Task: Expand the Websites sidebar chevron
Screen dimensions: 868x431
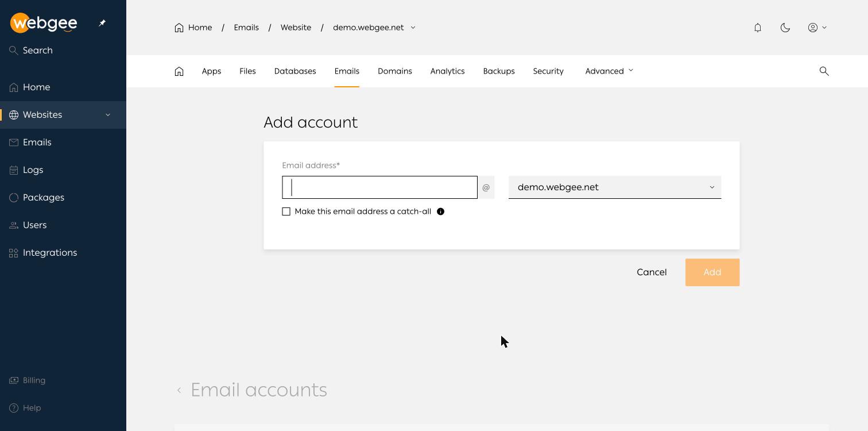Action: tap(108, 115)
